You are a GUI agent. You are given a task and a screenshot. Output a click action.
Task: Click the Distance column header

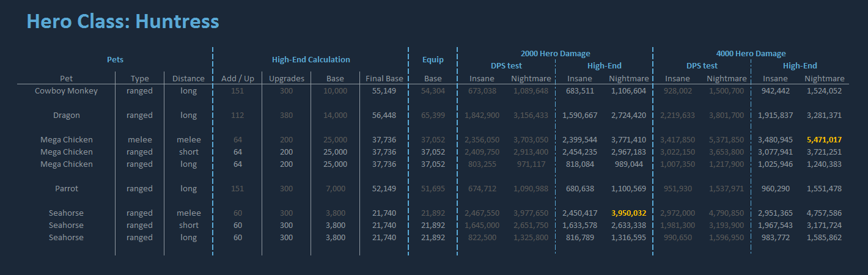[x=188, y=79]
